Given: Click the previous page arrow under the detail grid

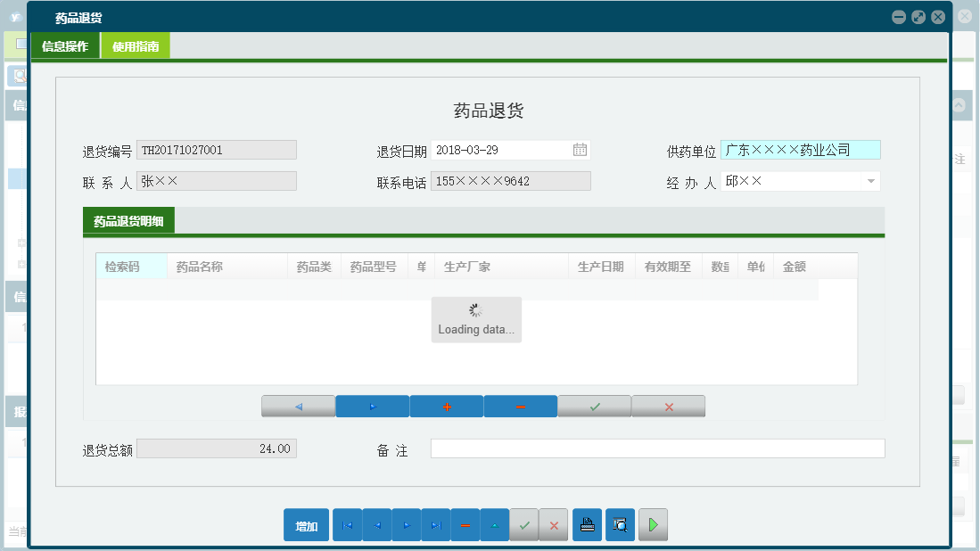Looking at the screenshot, I should click(x=298, y=406).
